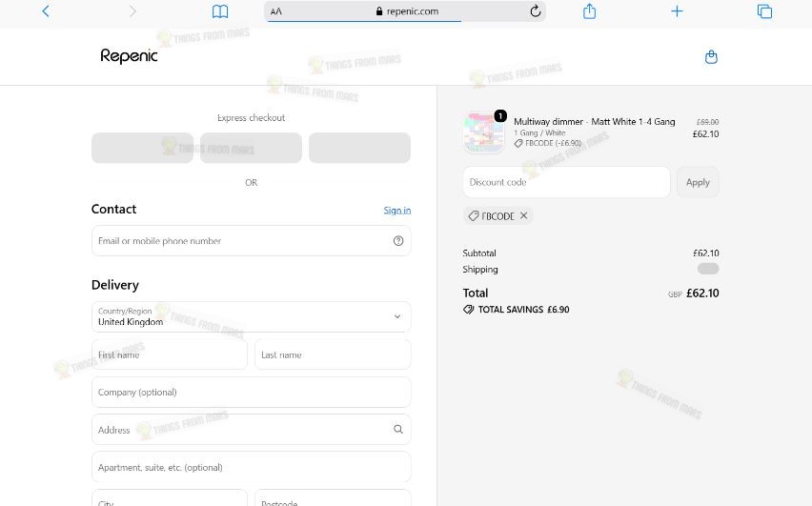Viewport: 812px width, 506px height.
Task: Reload the repenic.com page
Action: point(536,10)
